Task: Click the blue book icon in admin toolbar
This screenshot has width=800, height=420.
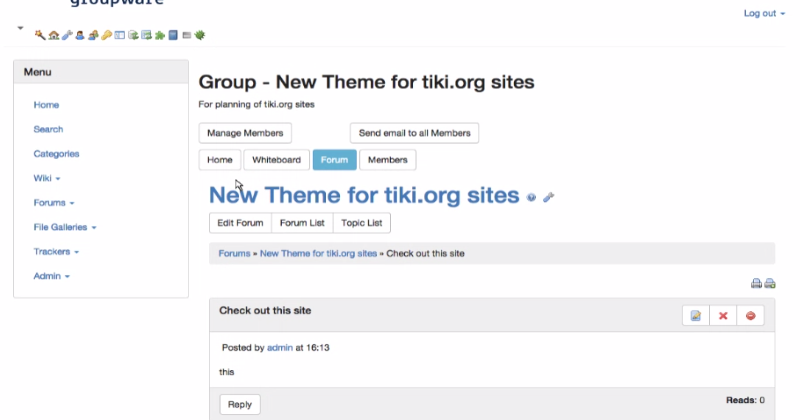Action: coord(173,35)
